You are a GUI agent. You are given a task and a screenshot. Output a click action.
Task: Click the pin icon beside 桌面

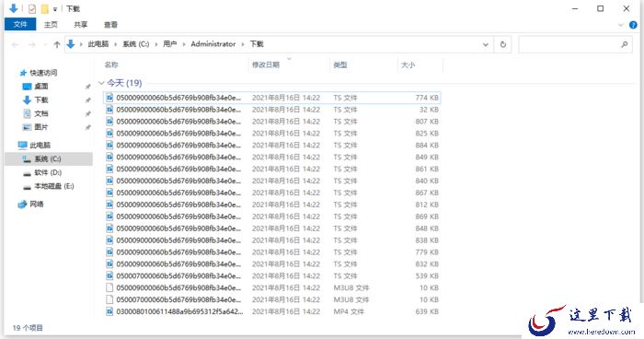(x=87, y=87)
